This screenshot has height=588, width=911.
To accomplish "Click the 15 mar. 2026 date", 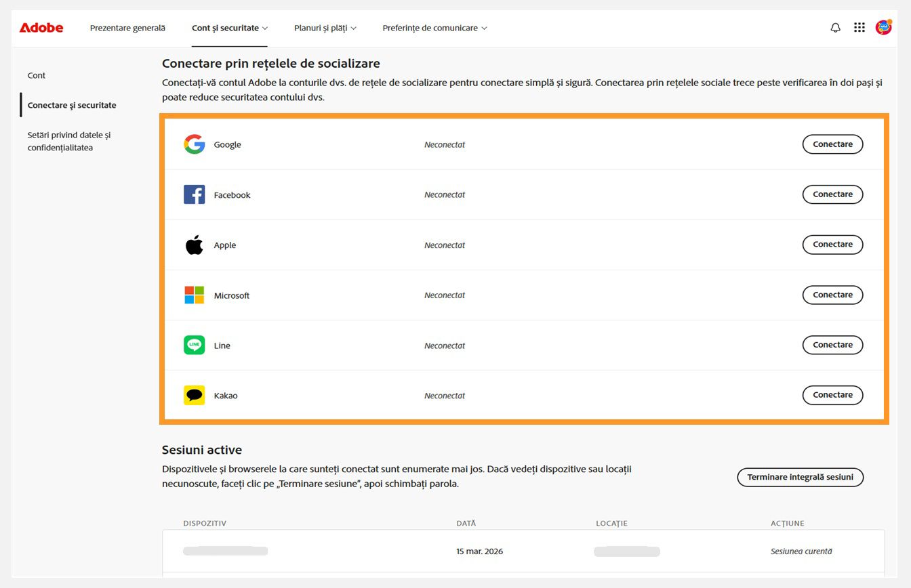I will point(480,551).
